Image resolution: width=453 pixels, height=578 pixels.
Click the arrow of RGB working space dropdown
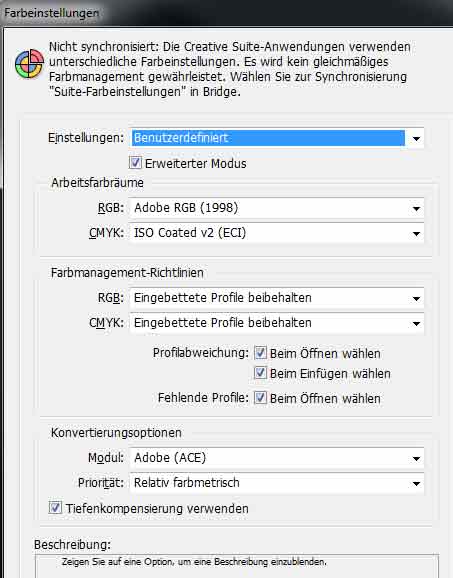(416, 209)
